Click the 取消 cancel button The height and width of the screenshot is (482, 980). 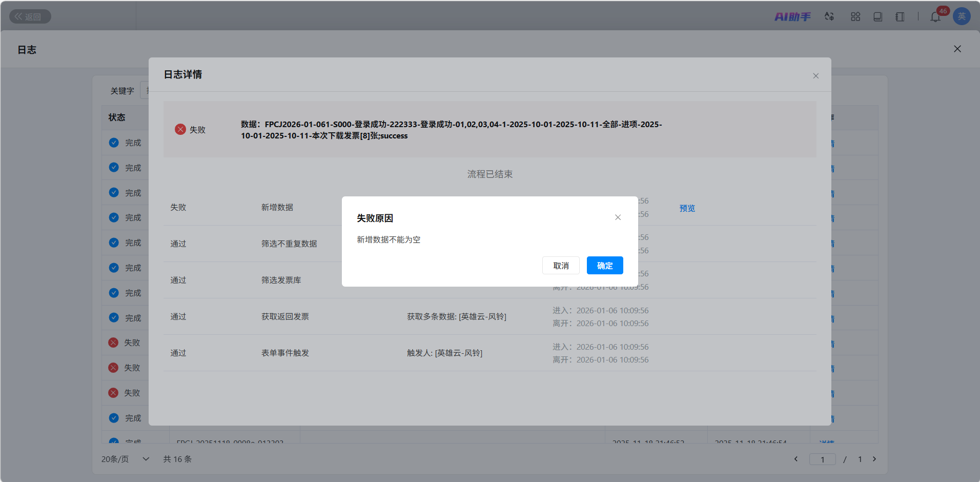coord(561,266)
